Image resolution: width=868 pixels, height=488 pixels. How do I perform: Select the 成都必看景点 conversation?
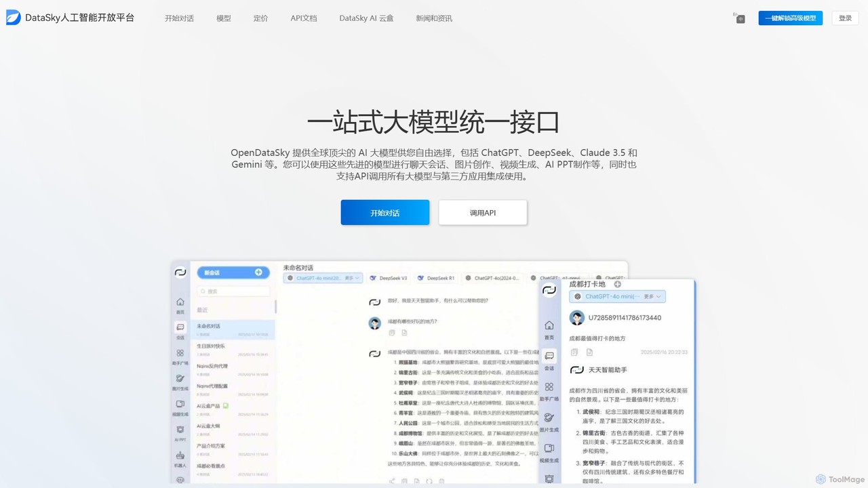pyautogui.click(x=233, y=469)
